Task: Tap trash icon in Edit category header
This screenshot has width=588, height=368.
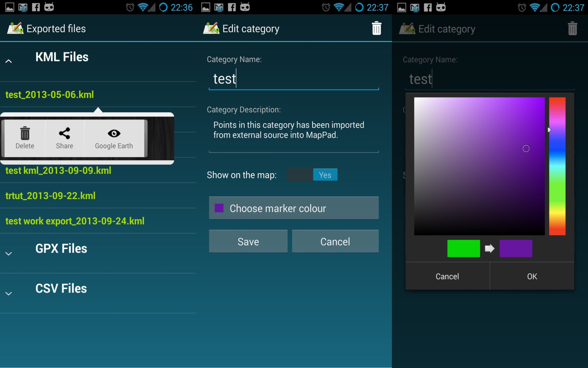Action: click(376, 29)
